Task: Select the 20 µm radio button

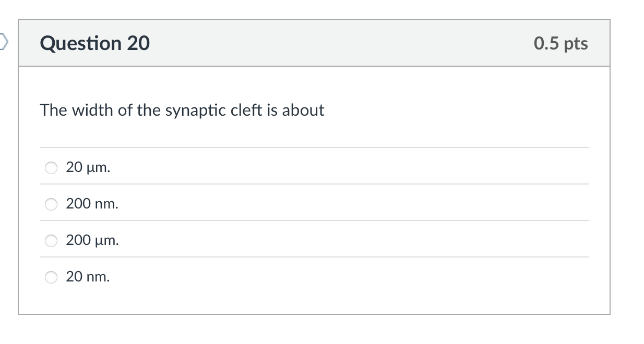Action: click(x=51, y=168)
